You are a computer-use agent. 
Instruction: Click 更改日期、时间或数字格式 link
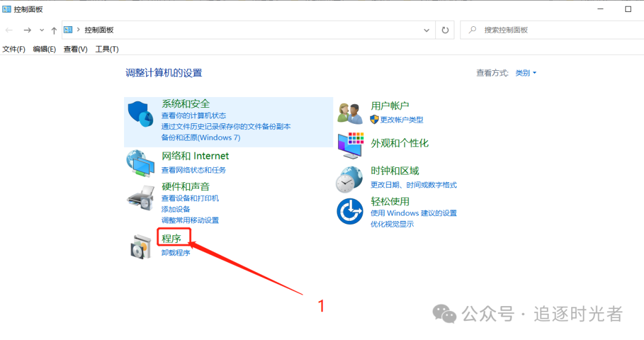click(x=414, y=185)
